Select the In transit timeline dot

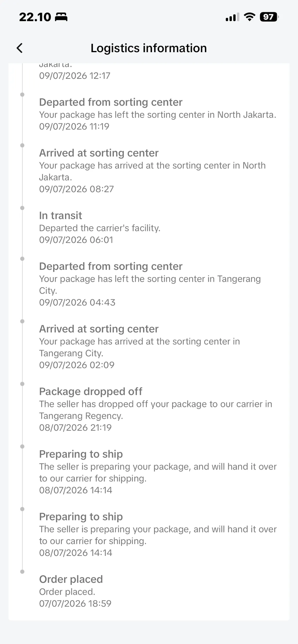pos(22,208)
